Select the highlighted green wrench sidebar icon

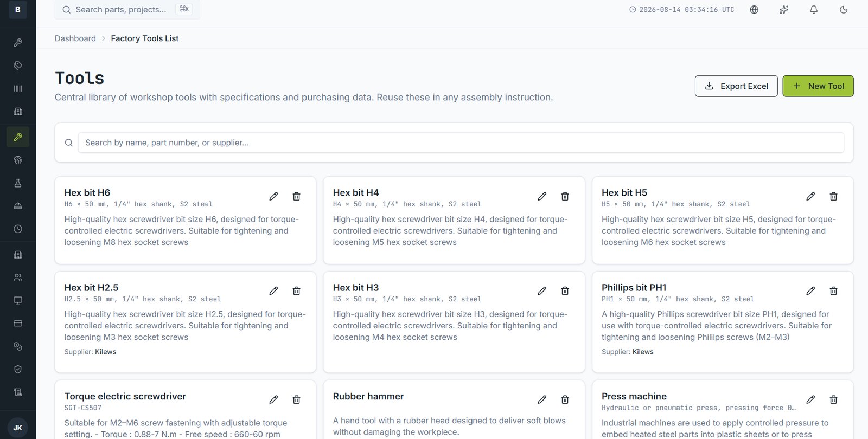coord(18,137)
